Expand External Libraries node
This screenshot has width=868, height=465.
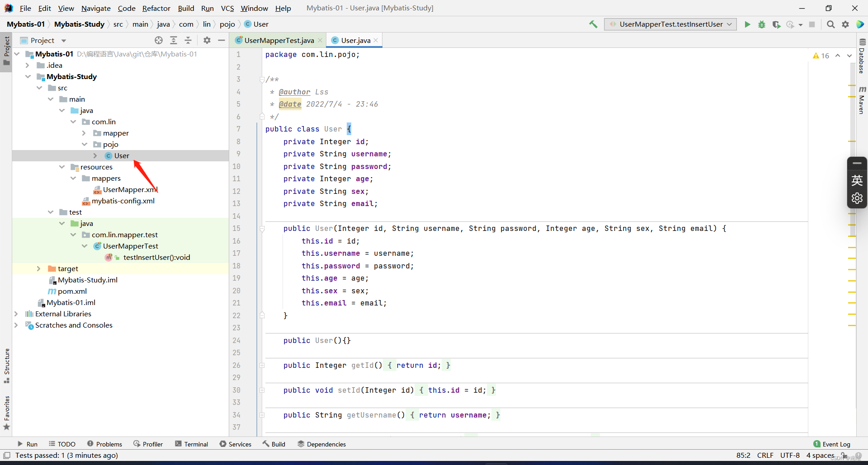pyautogui.click(x=17, y=314)
